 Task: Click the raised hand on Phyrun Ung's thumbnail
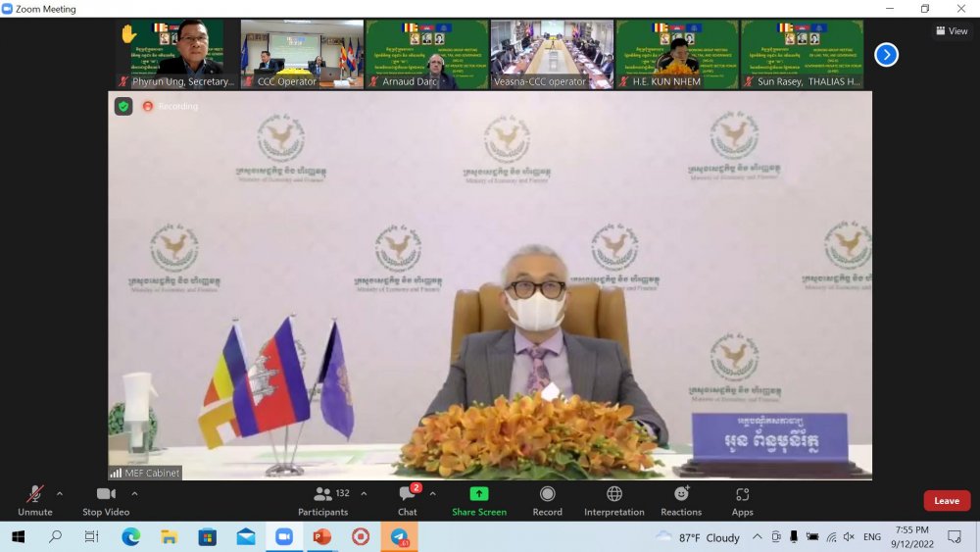coord(128,33)
